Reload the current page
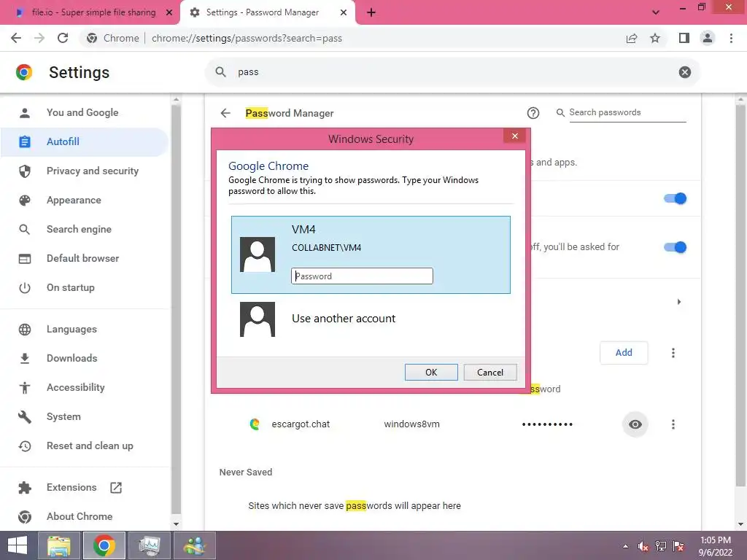Viewport: 747px width, 560px height. click(63, 38)
